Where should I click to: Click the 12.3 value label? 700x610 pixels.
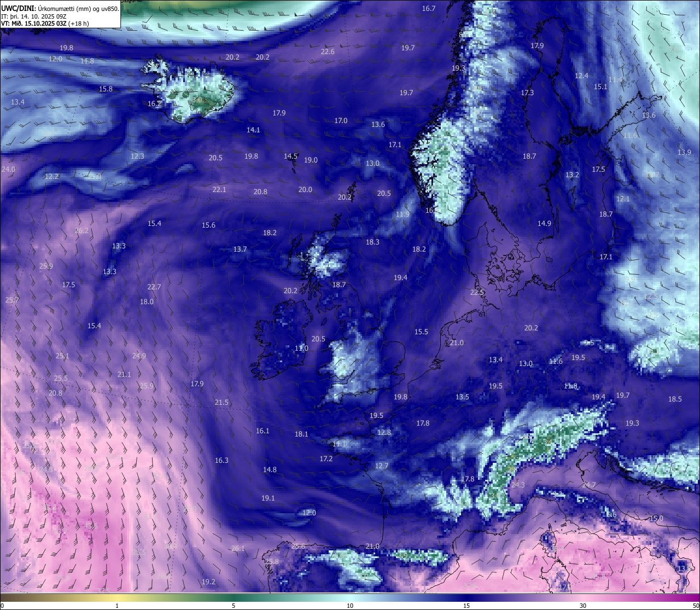[137, 156]
